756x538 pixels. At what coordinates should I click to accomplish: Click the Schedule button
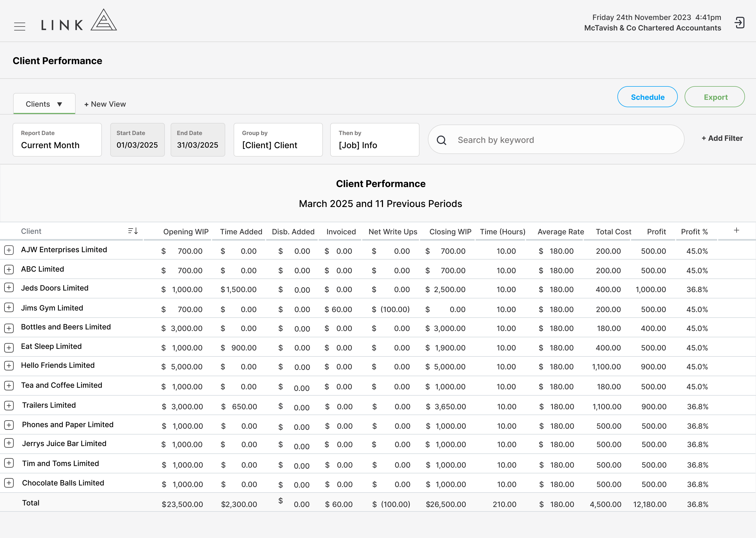point(647,97)
